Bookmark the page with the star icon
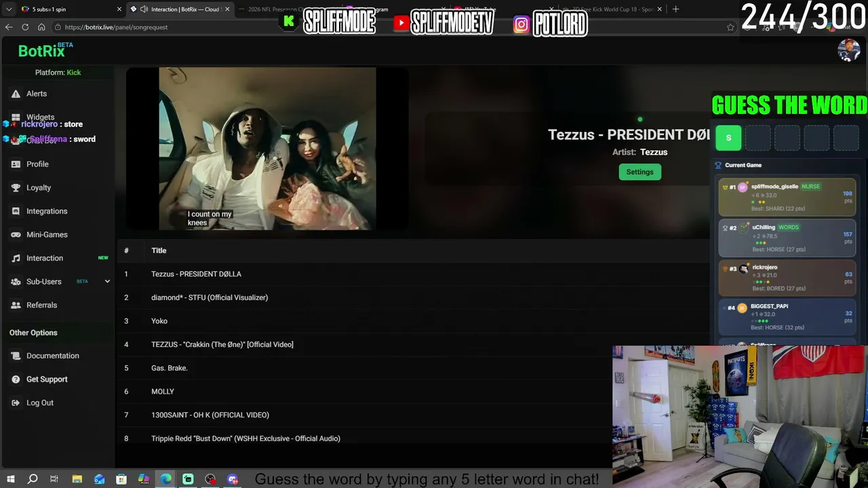 pos(730,27)
